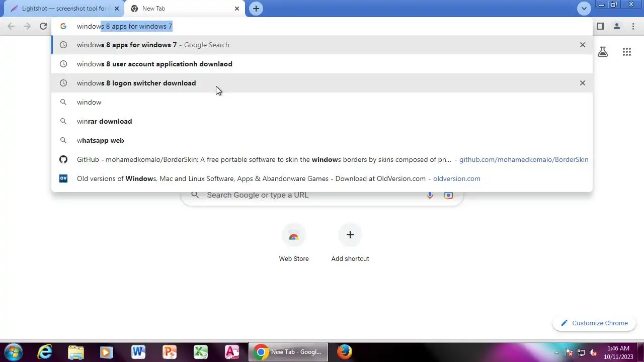This screenshot has width=644, height=362.
Task: Click the OldVersion site icon
Action: (63, 178)
